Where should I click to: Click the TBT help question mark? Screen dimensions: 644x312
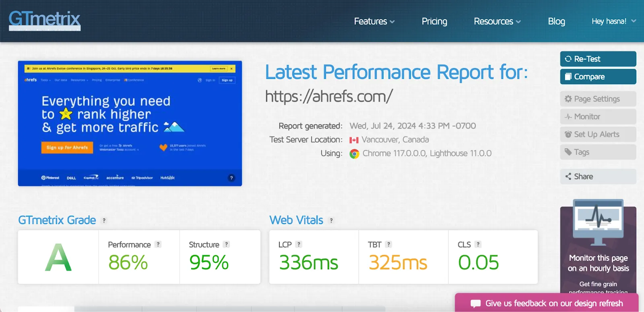388,244
